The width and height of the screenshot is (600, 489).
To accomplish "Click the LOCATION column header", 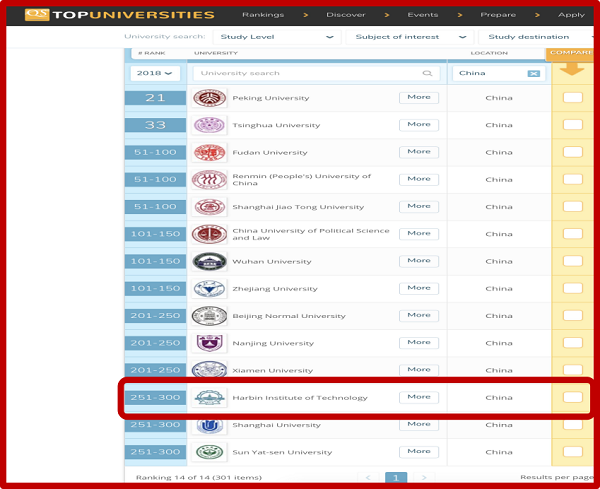I will point(489,53).
